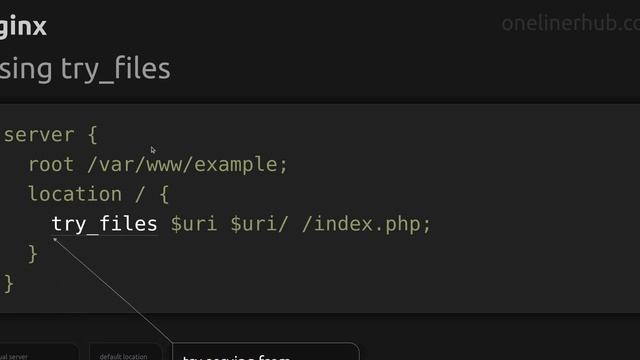Screen dimensions: 640x360
Task: Select the $uri/ argument in code
Action: tap(260, 224)
